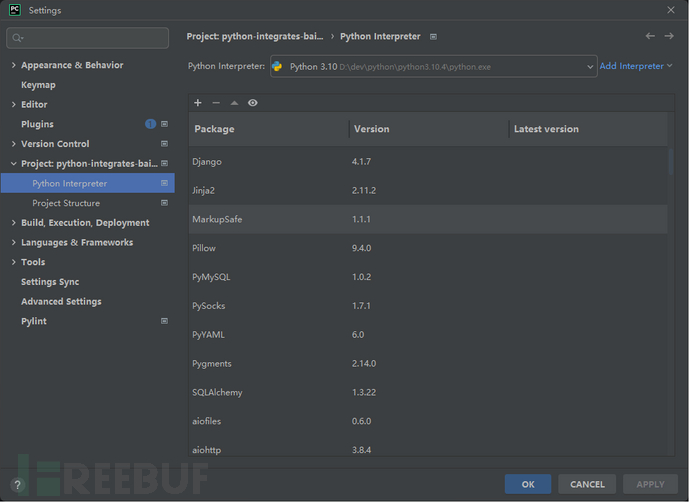Click the uninstall package minus icon
Image resolution: width=690 pixels, height=503 pixels.
216,103
